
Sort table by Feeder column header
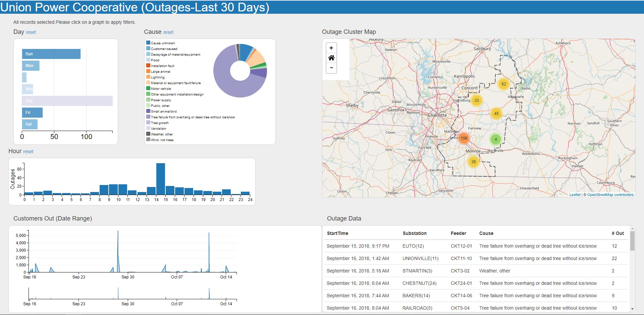pos(459,233)
